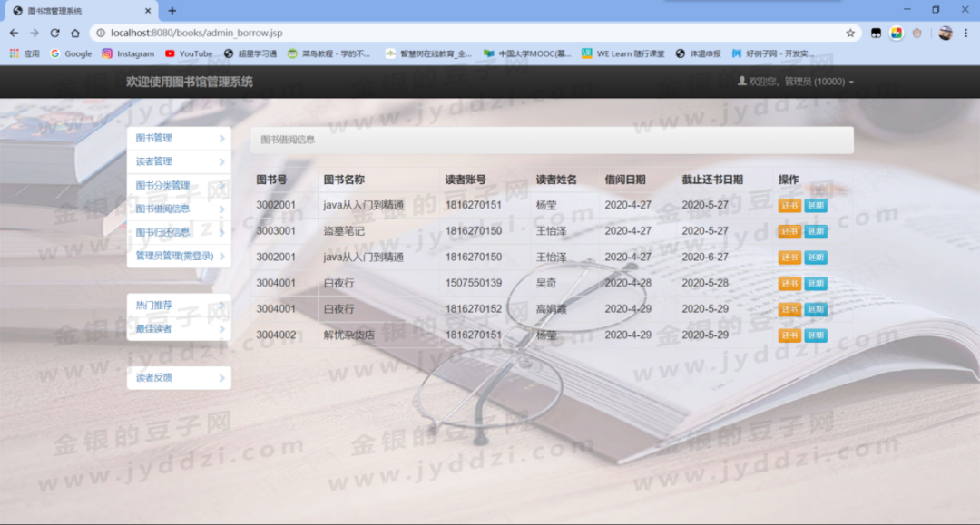The height and width of the screenshot is (525, 980).
Task: Click the 图书借阅信息 panel heading
Action: (x=552, y=140)
